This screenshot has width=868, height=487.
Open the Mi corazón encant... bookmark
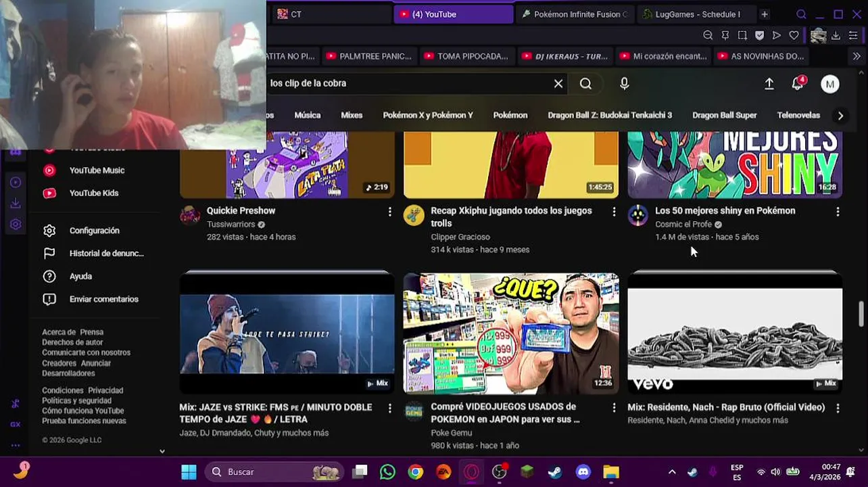click(x=663, y=56)
